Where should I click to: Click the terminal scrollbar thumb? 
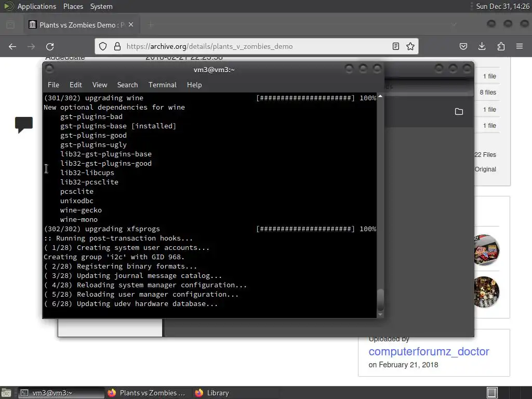[380, 299]
